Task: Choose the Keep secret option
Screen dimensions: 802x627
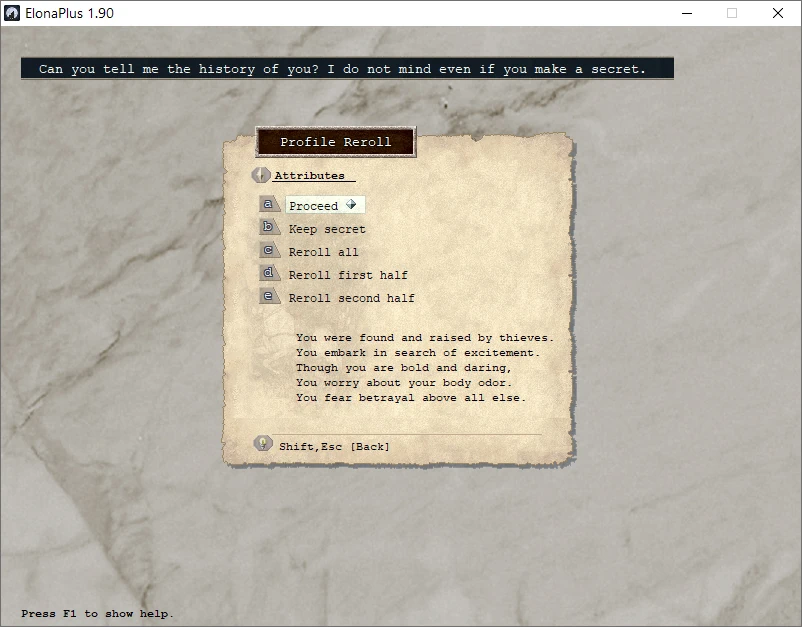Action: coord(327,229)
